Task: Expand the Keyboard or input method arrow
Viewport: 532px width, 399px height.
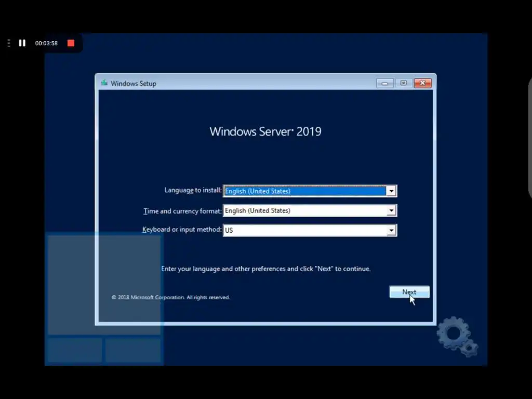Action: coord(391,230)
